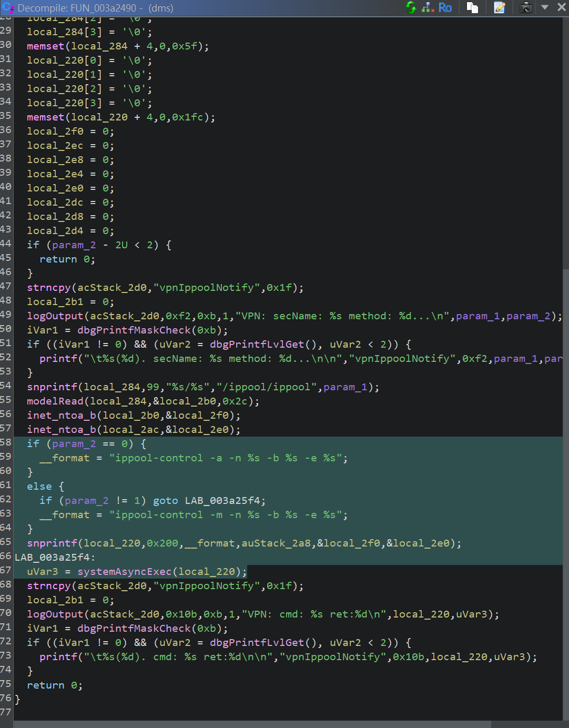Click the "VPN: secName: %s method" string
This screenshot has height=728, width=569.
pyautogui.click(x=343, y=316)
